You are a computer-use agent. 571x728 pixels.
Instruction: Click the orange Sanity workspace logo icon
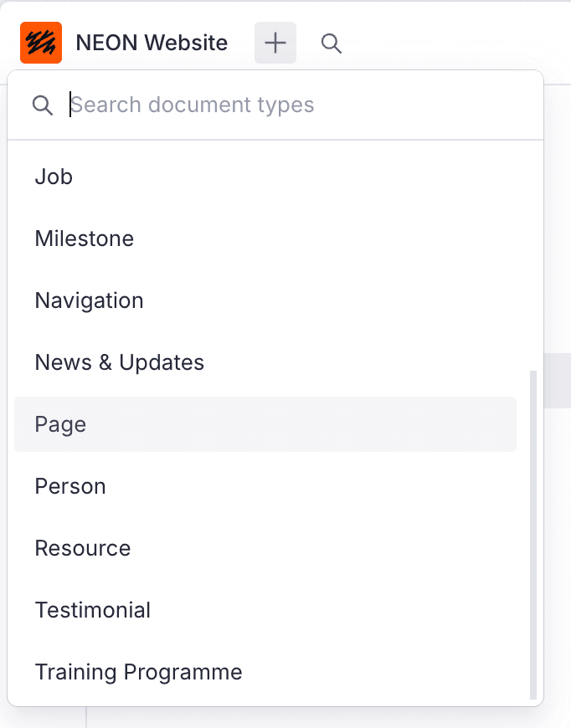pos(40,43)
